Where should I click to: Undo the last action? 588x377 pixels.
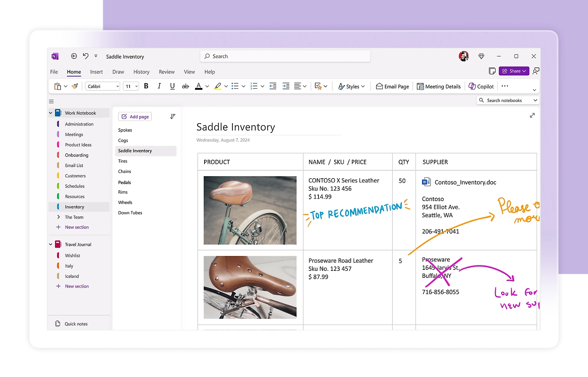86,56
